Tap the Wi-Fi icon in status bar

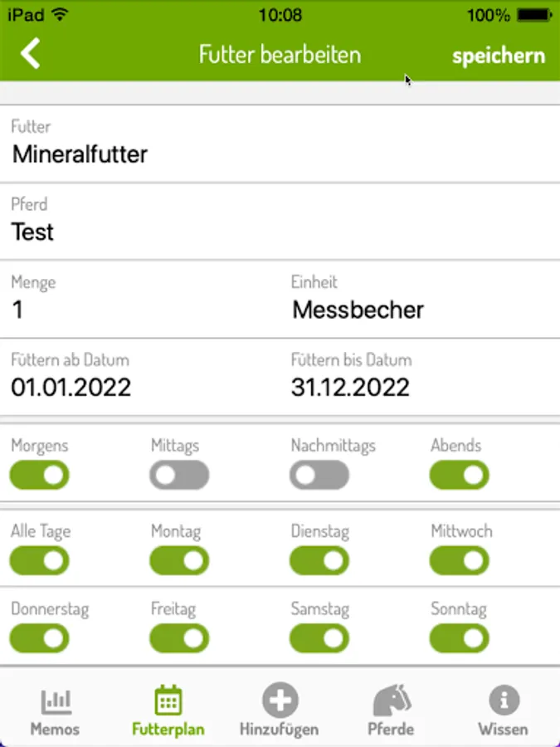coord(61,15)
